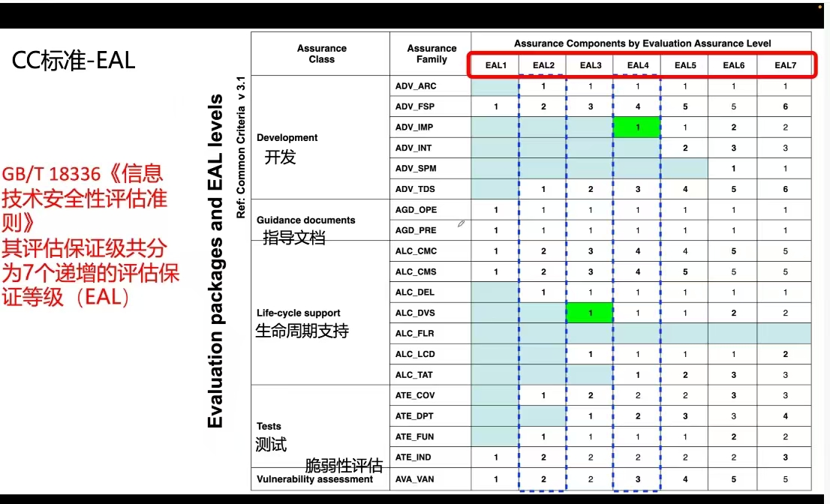Screen dimensions: 830x504
Task: Select the EAL4 column header
Action: [637, 65]
